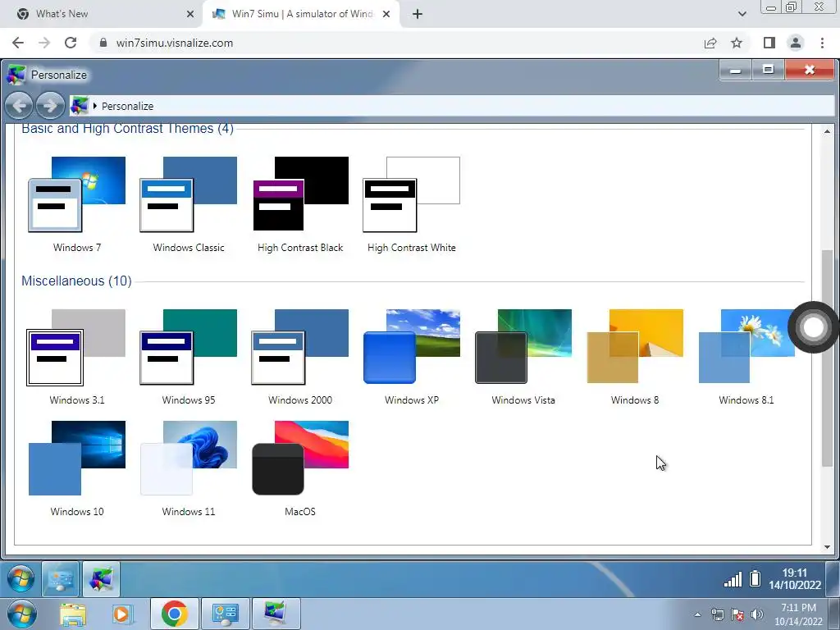Image resolution: width=840 pixels, height=630 pixels.
Task: Choose the High Contrast Black theme
Action: [x=300, y=205]
